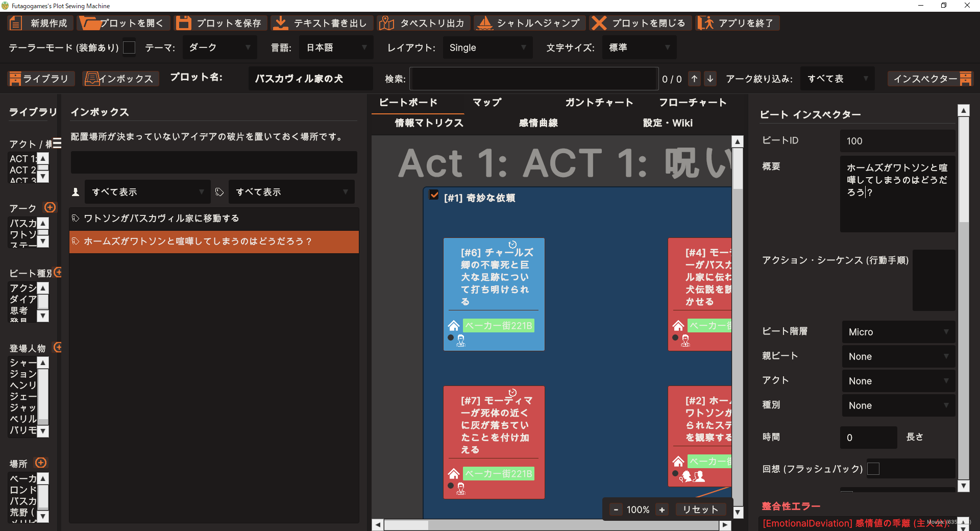Click the house icon on beat #7 card

pyautogui.click(x=454, y=474)
